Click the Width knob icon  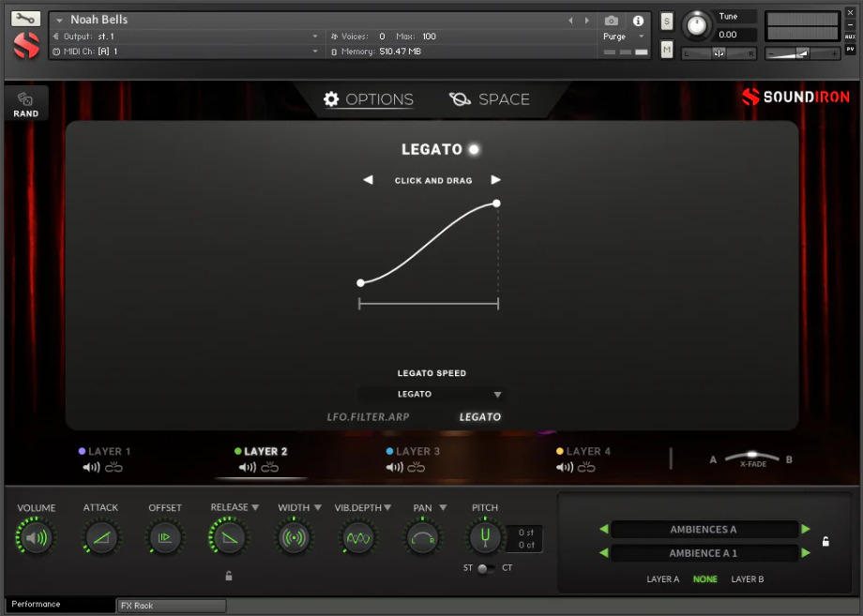(293, 538)
